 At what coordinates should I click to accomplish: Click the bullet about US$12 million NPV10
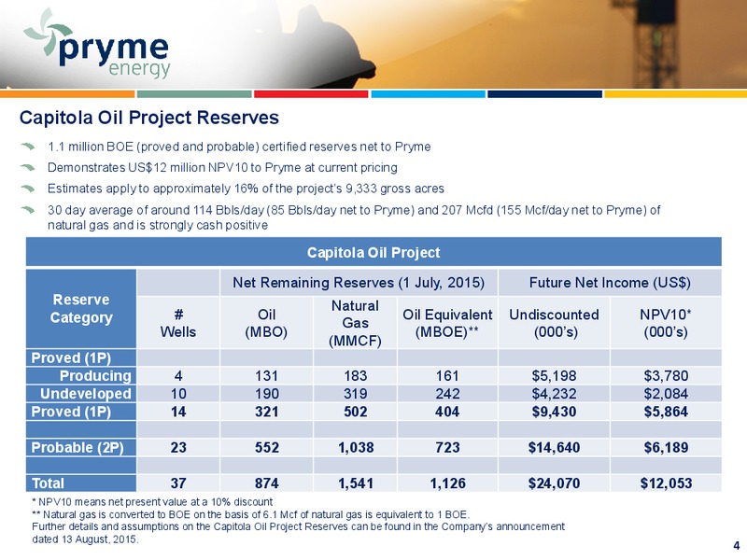click(x=222, y=168)
